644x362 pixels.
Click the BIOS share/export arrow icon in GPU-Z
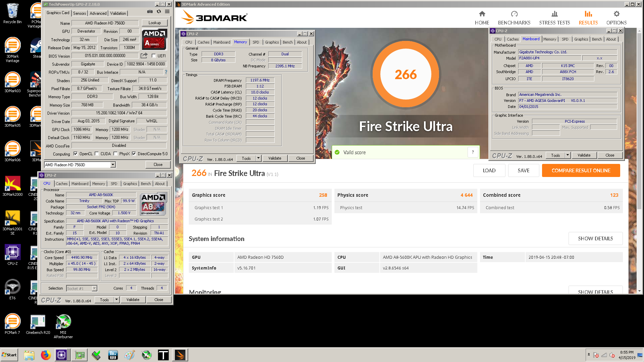pyautogui.click(x=144, y=56)
